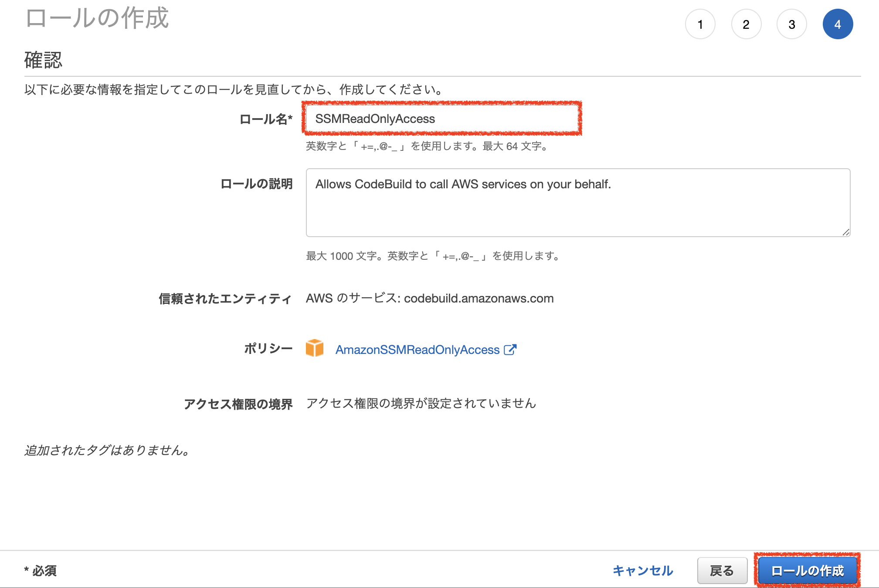Click the ロールの作成 button
879x588 pixels.
[x=808, y=571]
